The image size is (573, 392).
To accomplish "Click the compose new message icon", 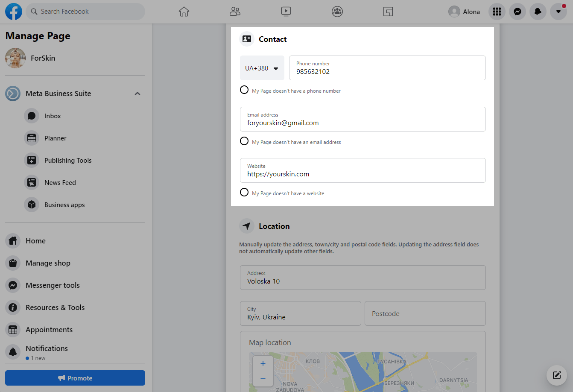I will pos(556,375).
